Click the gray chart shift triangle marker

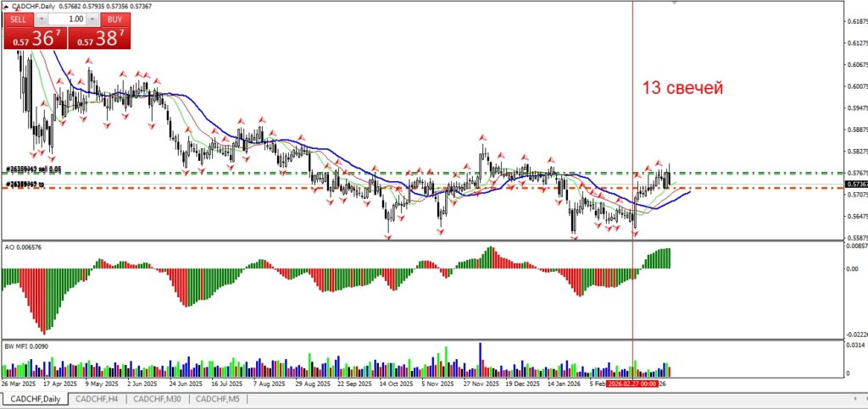(674, 3)
